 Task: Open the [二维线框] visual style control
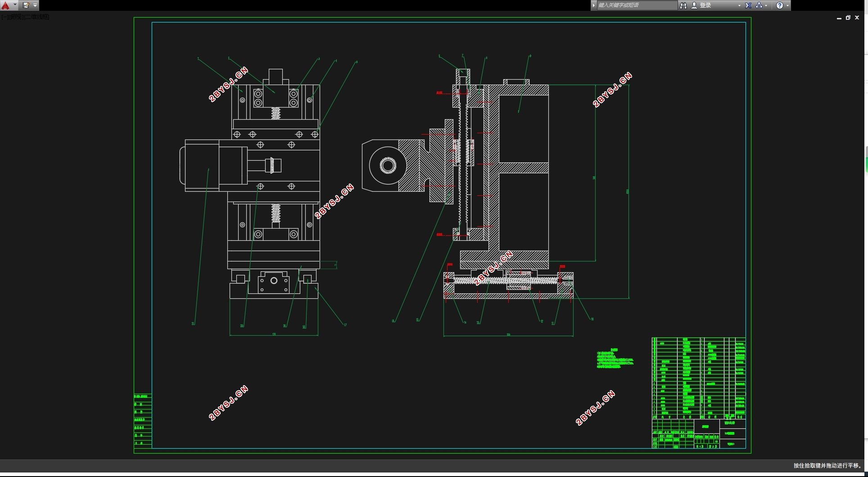(x=37, y=17)
